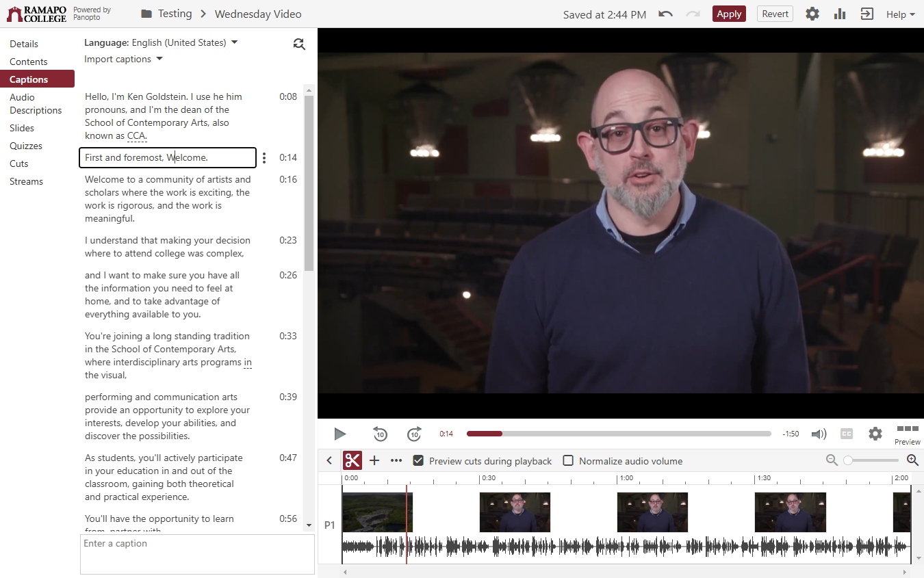Play the video

pos(339,434)
